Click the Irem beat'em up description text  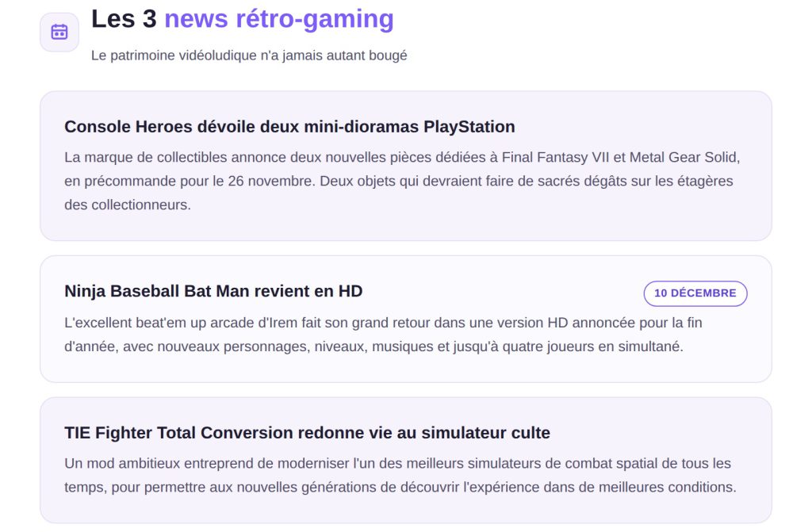pyautogui.click(x=383, y=335)
